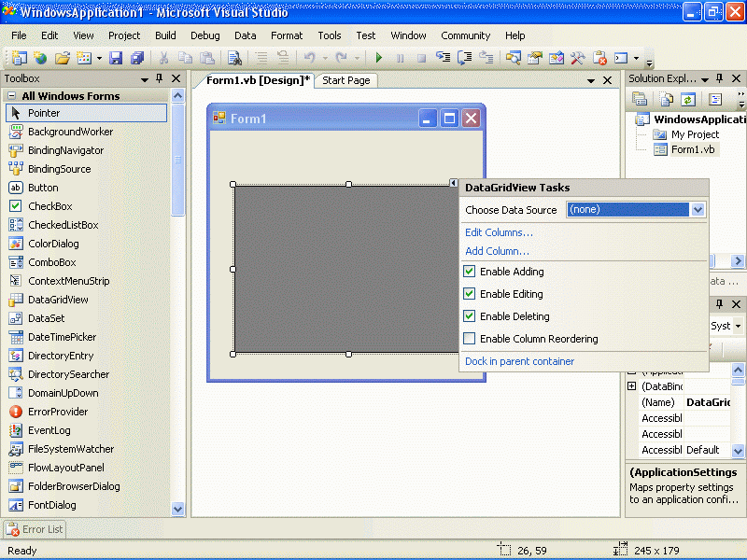Select the Button control in Toolbox
747x560 pixels.
(87, 188)
